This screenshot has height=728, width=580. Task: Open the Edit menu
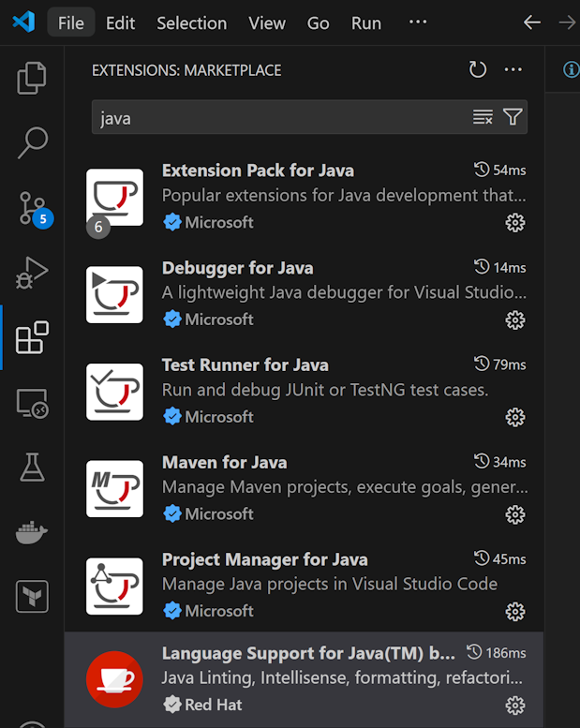[120, 22]
